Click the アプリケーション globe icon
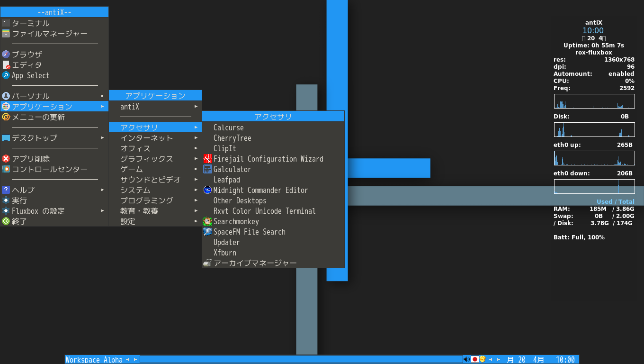Viewport: 644px width, 364px height. point(6,107)
